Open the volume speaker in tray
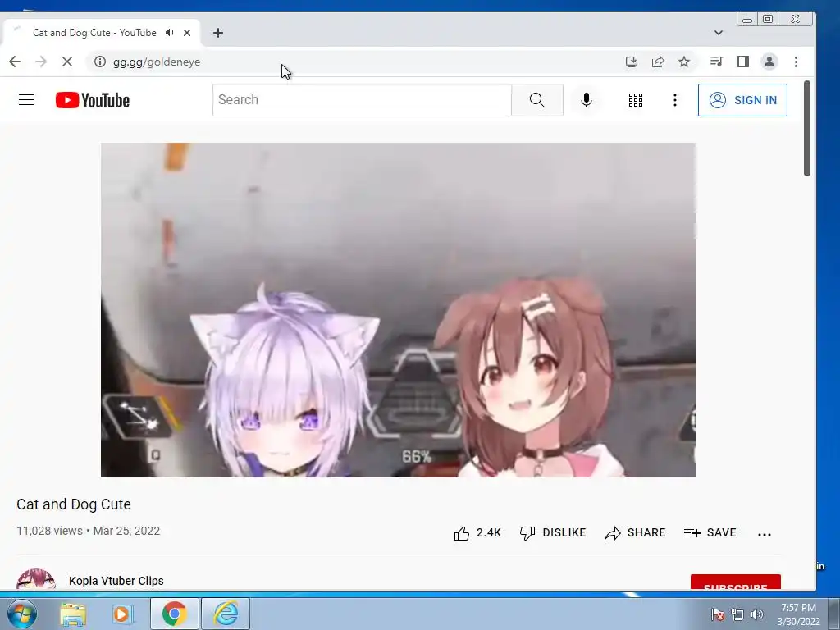Screen dimensions: 840x630 click(756, 614)
